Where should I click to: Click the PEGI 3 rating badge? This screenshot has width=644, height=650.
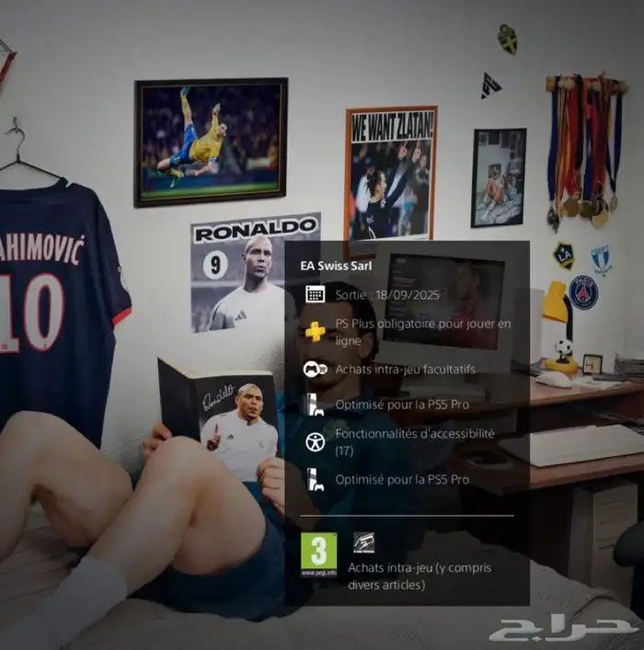click(x=318, y=554)
